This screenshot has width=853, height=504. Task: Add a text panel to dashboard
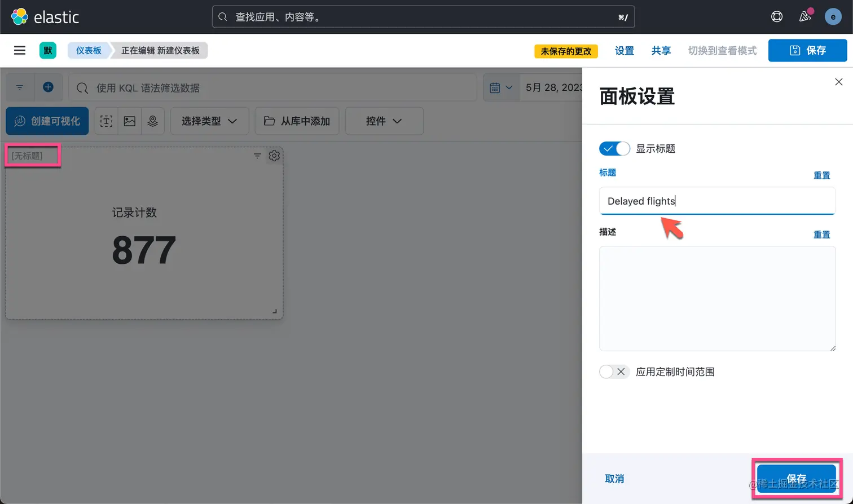(106, 121)
